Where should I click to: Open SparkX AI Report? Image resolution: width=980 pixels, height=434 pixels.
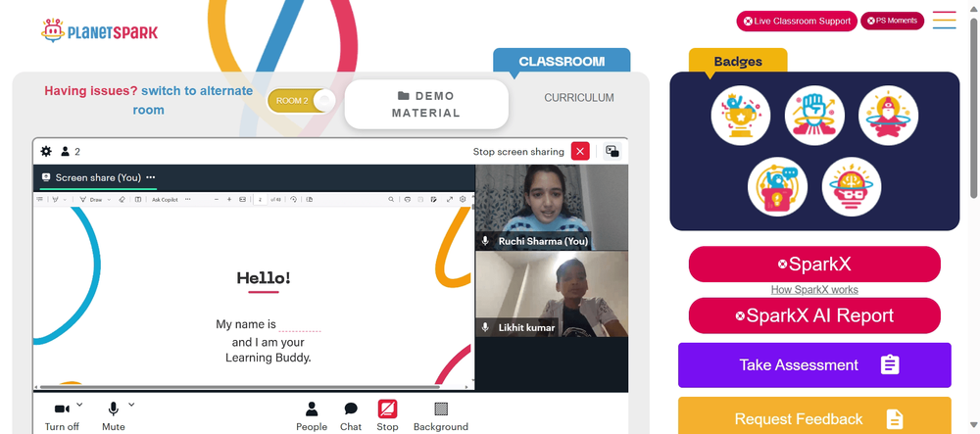(814, 315)
